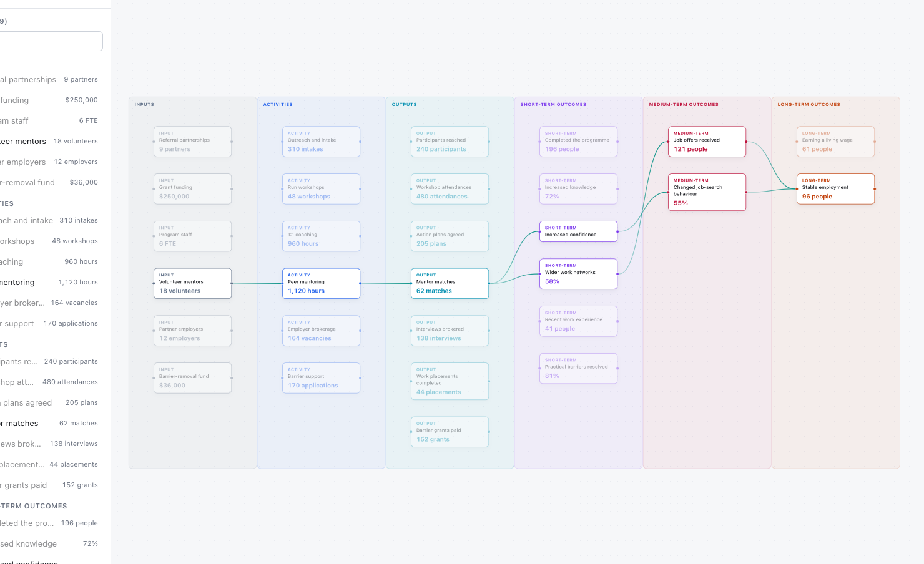Viewport: 924px width, 564px height.
Task: Click the Wider work networks outcome node
Action: click(x=578, y=274)
